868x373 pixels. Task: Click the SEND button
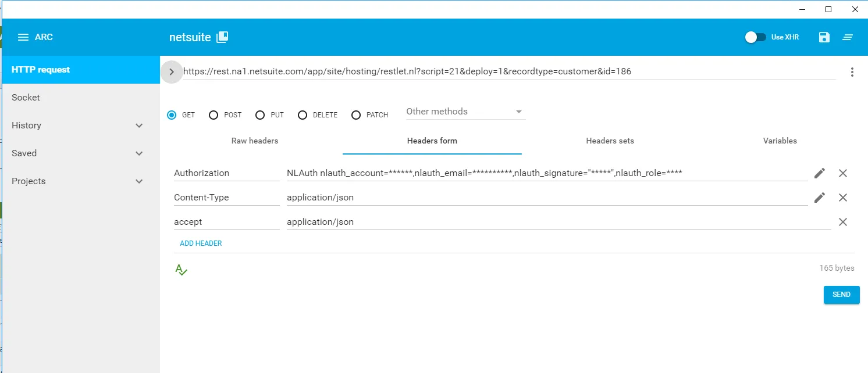coord(841,295)
